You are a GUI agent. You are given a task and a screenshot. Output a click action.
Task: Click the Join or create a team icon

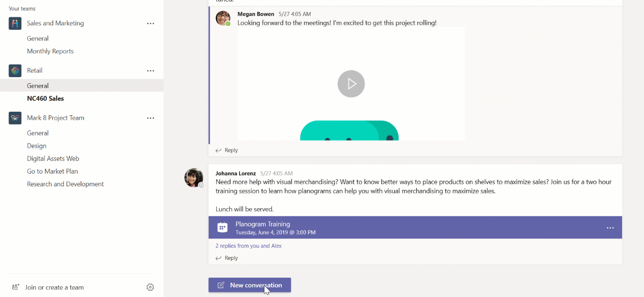point(15,287)
